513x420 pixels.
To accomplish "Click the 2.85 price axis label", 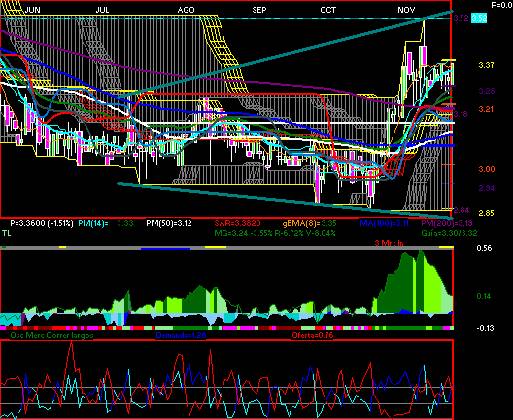I will [486, 213].
